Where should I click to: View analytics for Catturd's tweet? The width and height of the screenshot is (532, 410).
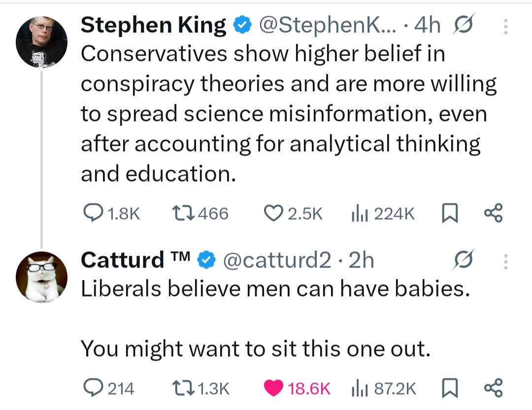click(357, 388)
